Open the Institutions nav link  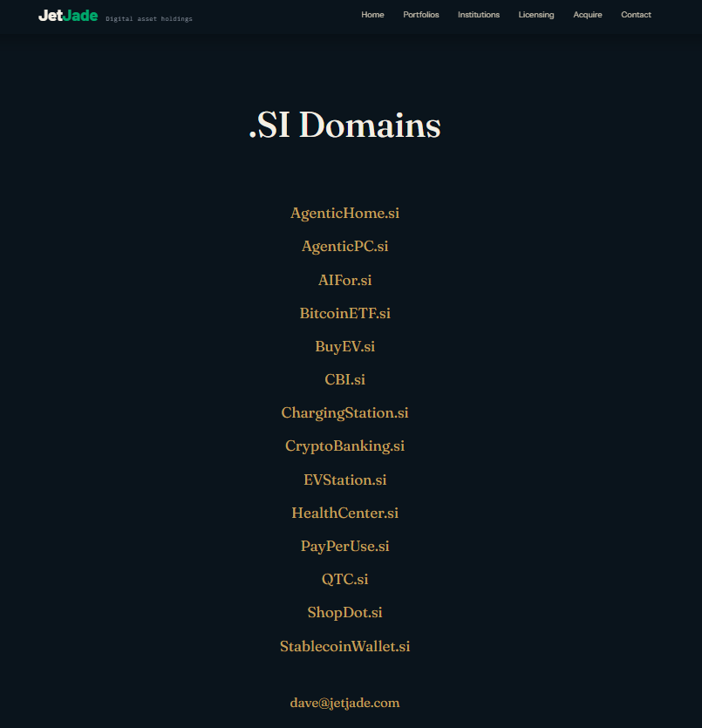478,15
